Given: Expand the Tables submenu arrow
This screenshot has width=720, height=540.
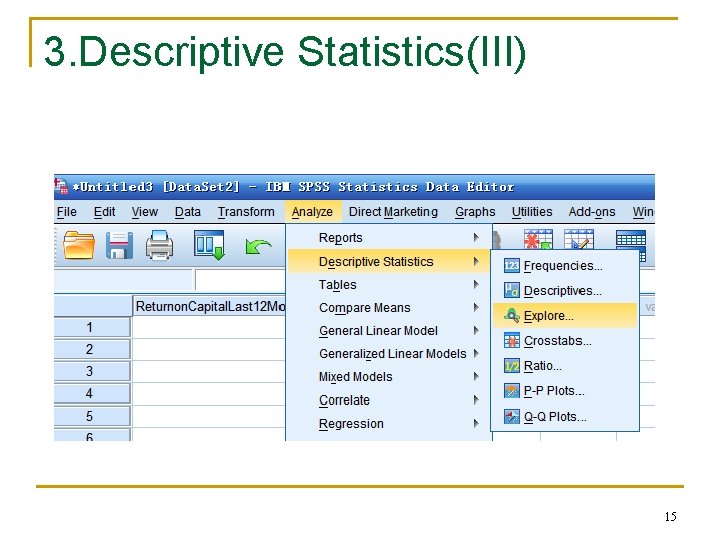Looking at the screenshot, I should (476, 285).
